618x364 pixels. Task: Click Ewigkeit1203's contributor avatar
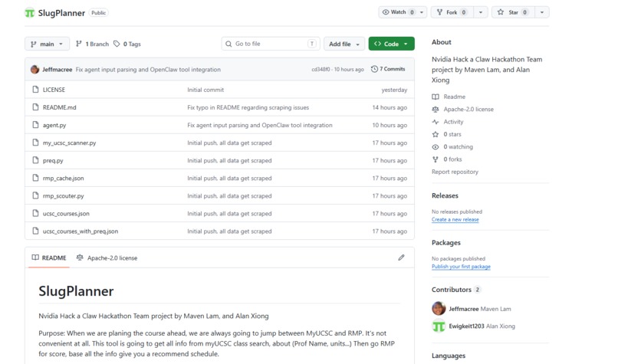tap(439, 326)
